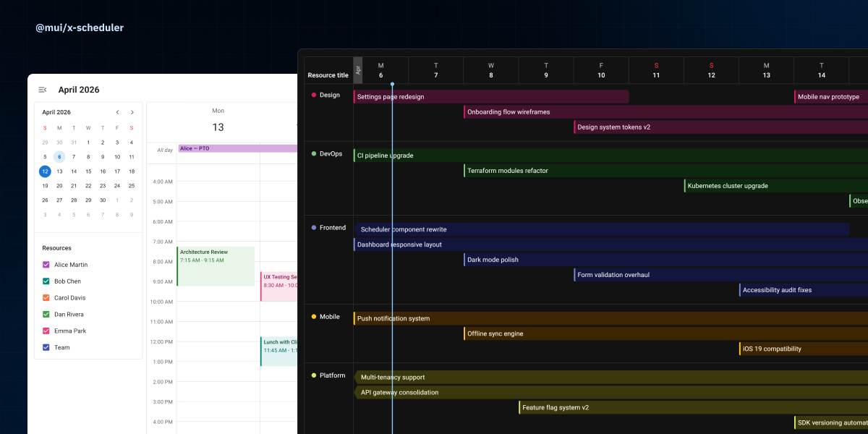Select the Mon 13 day header
The width and height of the screenshot is (868, 434).
pos(218,120)
